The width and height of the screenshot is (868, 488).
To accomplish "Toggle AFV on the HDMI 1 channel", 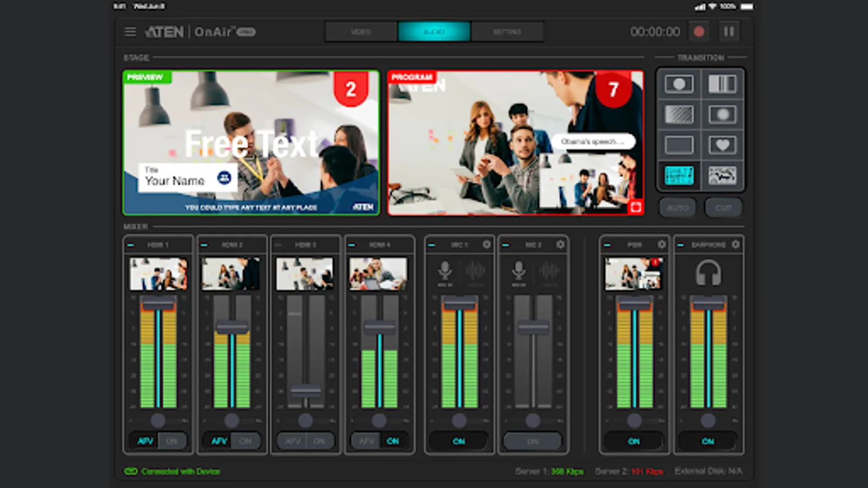I will 145,441.
